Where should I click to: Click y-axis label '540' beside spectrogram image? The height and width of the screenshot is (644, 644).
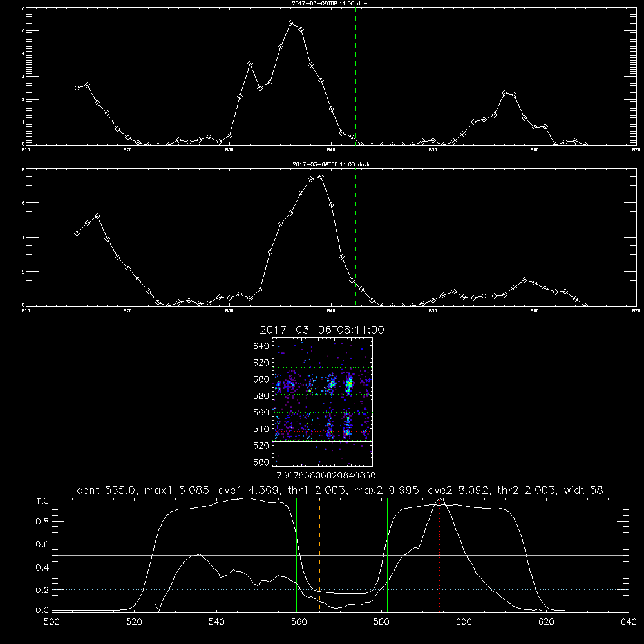[261, 429]
